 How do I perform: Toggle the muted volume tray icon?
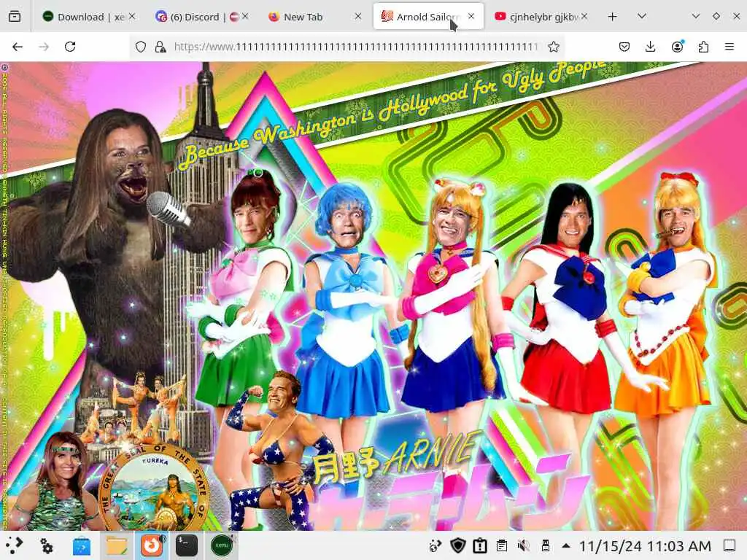(x=524, y=545)
